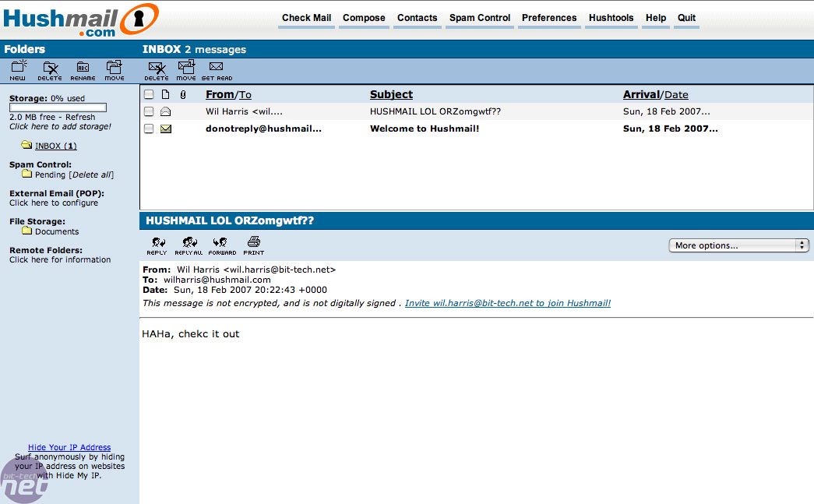Viewport: 814px width, 504px height.
Task: Open Hushtools
Action: pyautogui.click(x=611, y=18)
